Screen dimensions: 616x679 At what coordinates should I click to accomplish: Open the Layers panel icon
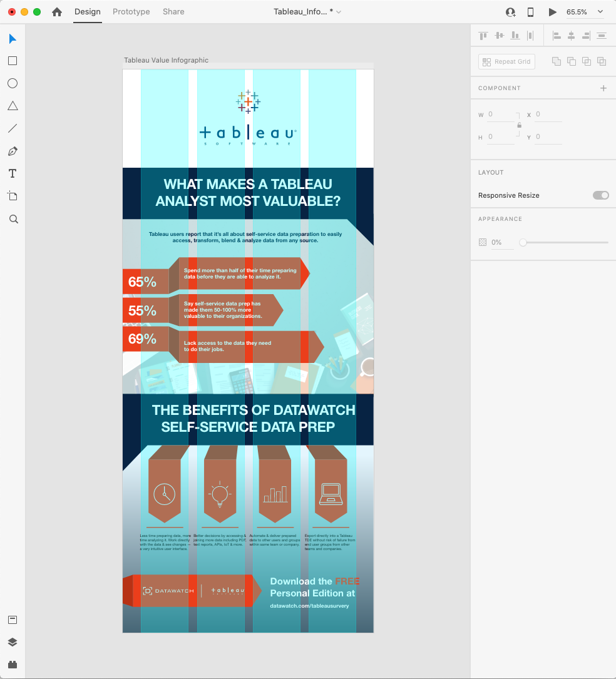(x=13, y=642)
